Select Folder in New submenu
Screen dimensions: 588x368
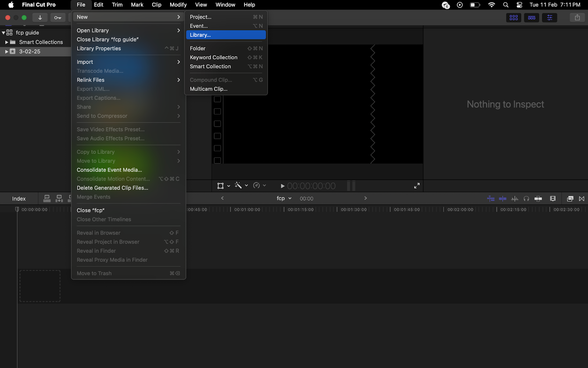[x=226, y=49]
